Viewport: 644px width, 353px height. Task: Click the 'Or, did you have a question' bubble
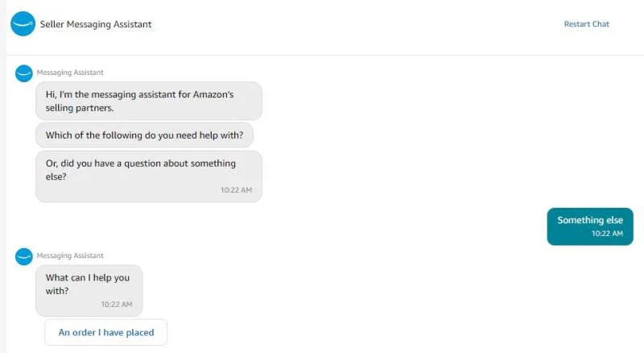(x=149, y=176)
